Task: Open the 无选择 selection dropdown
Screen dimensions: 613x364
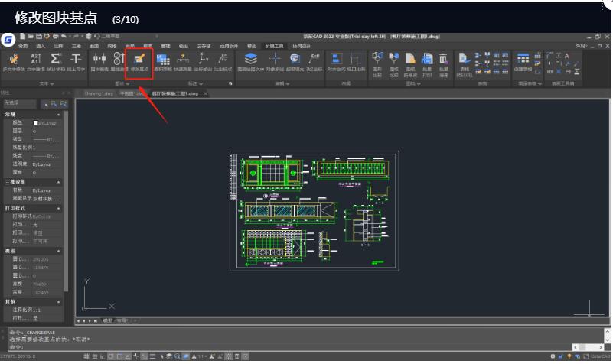Action: click(x=20, y=102)
